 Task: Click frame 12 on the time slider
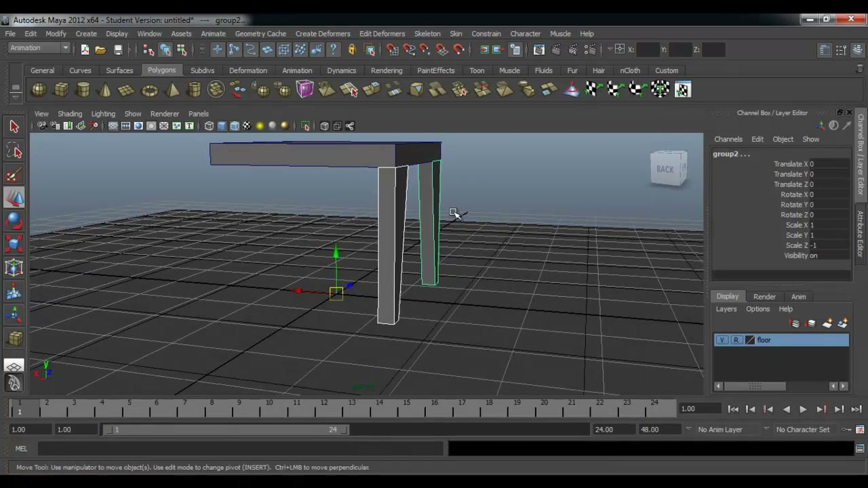pyautogui.click(x=324, y=408)
